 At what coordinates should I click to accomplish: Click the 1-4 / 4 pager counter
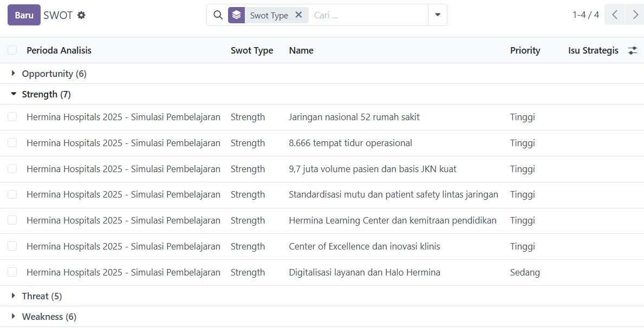coord(586,15)
